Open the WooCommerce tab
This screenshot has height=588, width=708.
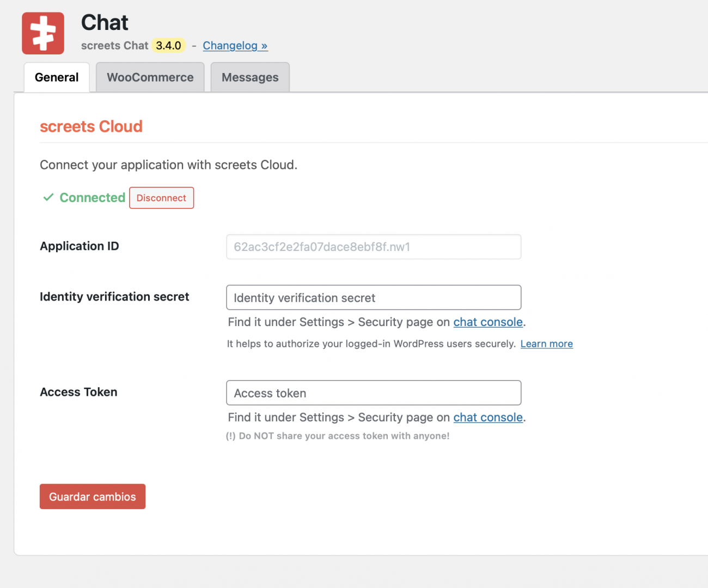[150, 77]
